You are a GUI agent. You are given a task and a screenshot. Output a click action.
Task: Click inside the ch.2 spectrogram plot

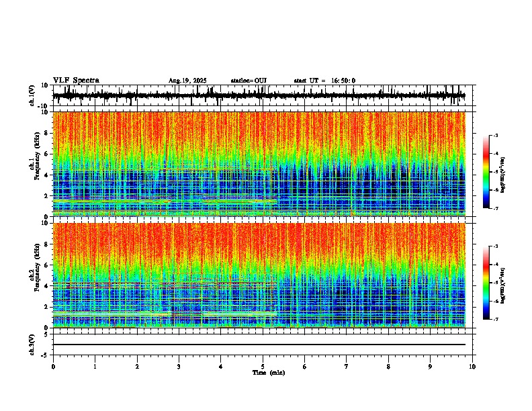(x=259, y=275)
